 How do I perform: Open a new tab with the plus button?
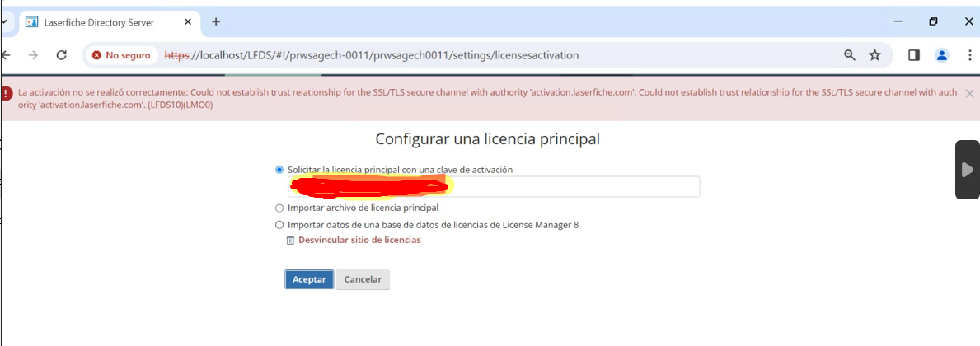pyautogui.click(x=216, y=22)
